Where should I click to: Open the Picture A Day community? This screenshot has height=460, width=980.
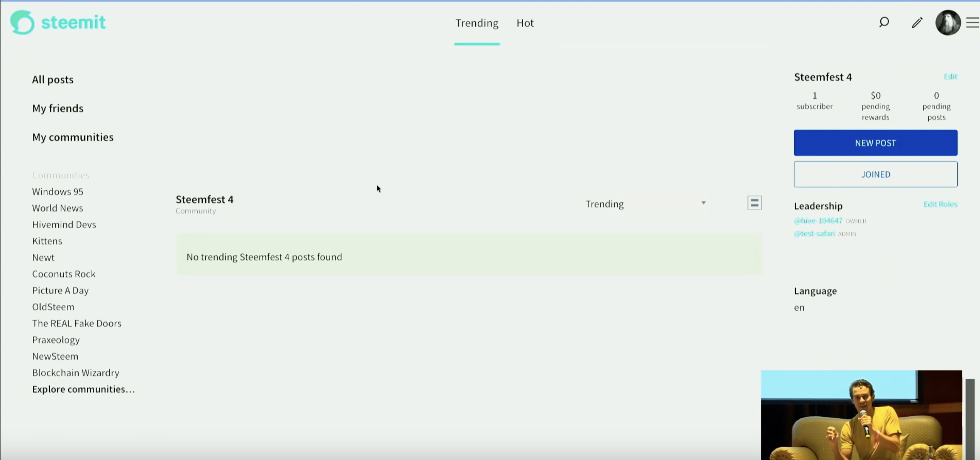pyautogui.click(x=60, y=290)
